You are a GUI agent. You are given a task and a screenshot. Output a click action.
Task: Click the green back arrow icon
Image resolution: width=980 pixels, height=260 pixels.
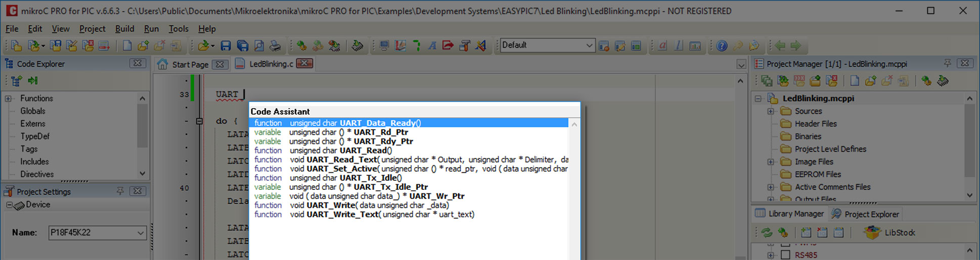(780, 46)
